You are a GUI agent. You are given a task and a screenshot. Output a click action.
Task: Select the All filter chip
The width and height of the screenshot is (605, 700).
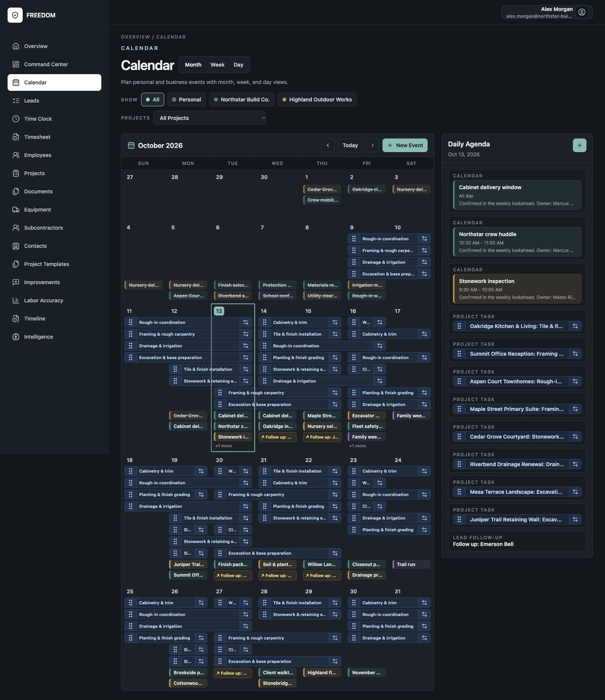point(153,100)
